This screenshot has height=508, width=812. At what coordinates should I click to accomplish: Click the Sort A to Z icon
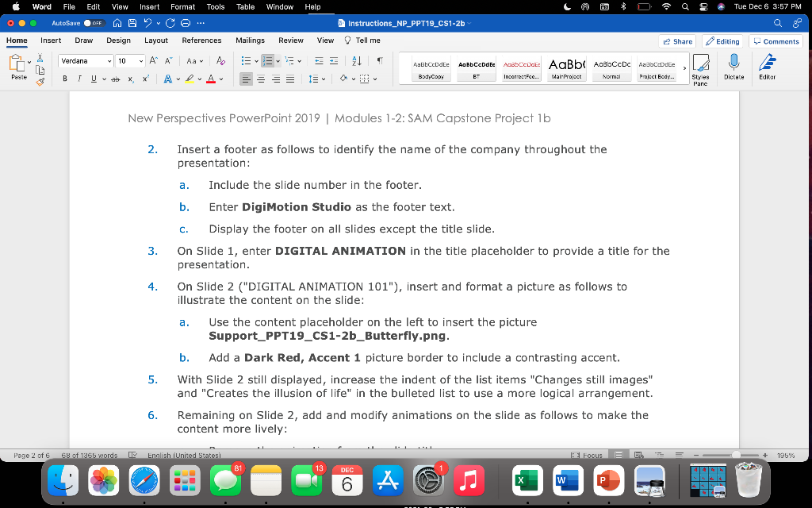click(x=357, y=61)
